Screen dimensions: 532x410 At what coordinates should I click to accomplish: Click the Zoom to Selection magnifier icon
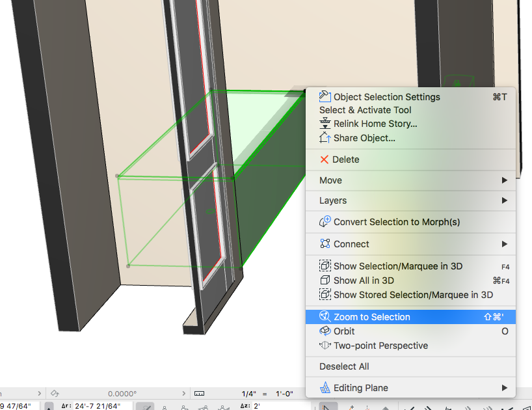pyautogui.click(x=325, y=316)
